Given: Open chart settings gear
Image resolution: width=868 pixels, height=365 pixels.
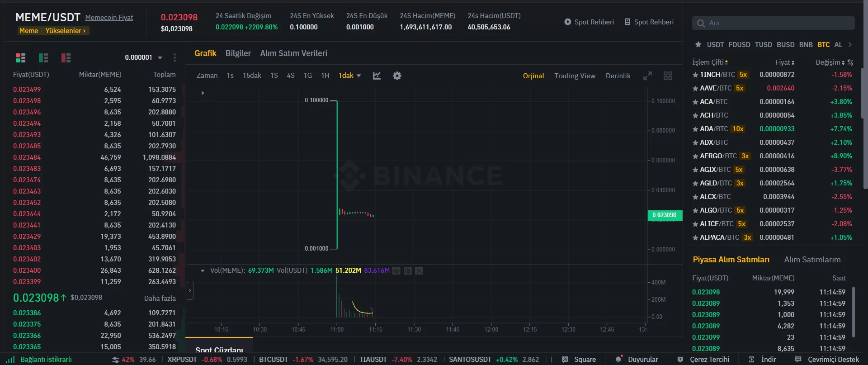Looking at the screenshot, I should pos(397,76).
